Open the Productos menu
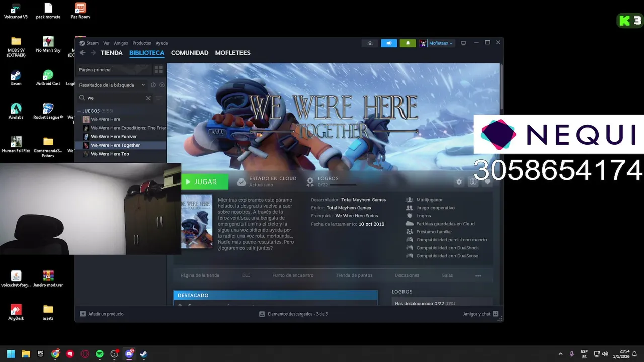Screen dimensions: 644x362 (x=142, y=43)
